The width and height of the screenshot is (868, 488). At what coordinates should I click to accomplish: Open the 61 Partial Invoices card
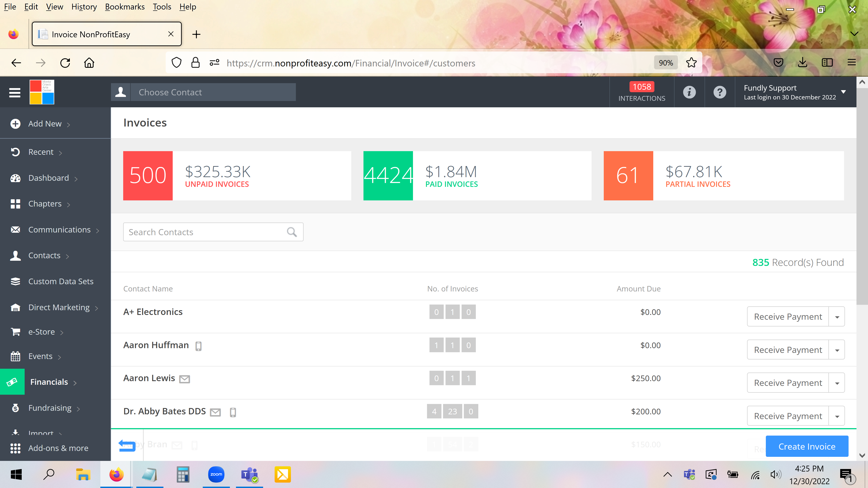(x=724, y=176)
